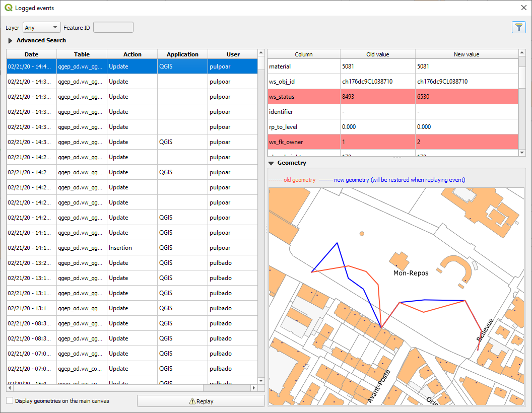The image size is (532, 413).
Task: Click the Replay button
Action: pyautogui.click(x=201, y=401)
